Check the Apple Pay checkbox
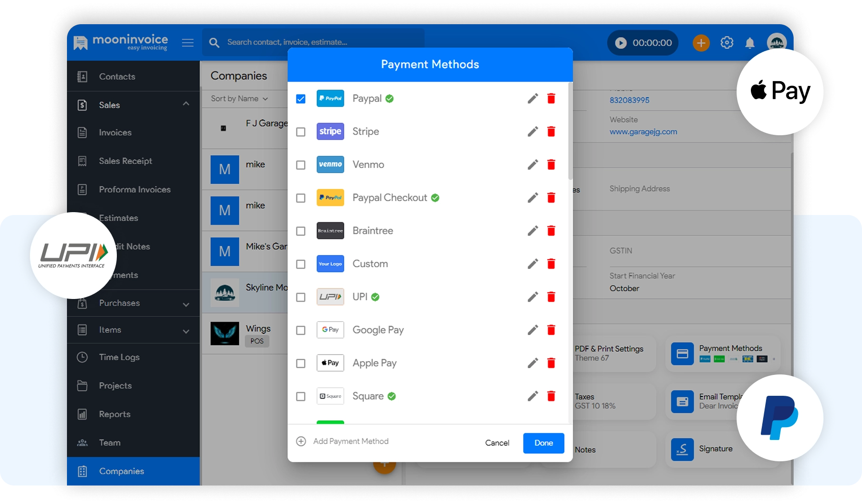This screenshot has height=504, width=862. (301, 363)
